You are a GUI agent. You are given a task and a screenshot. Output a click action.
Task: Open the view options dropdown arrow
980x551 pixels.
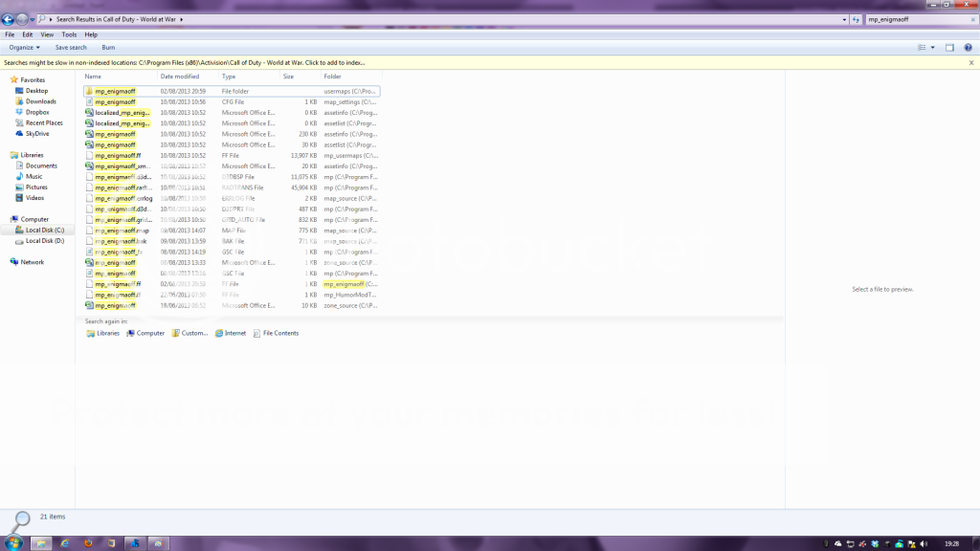click(933, 47)
